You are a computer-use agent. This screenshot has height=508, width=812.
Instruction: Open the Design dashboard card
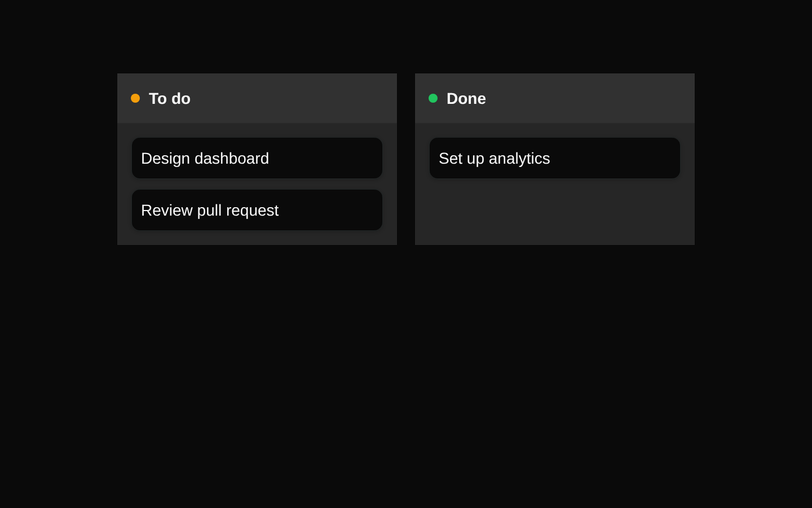coord(257,158)
